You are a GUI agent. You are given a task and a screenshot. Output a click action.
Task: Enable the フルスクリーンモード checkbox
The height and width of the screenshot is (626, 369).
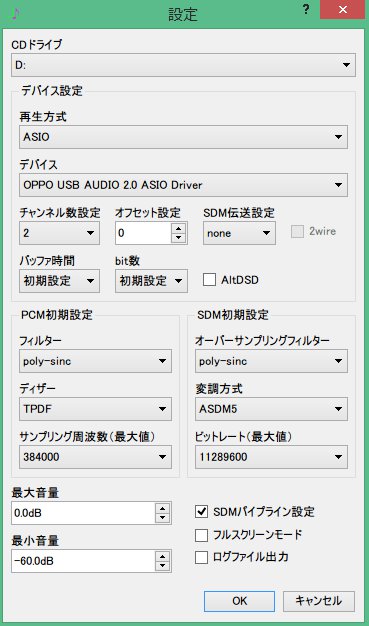coord(202,535)
